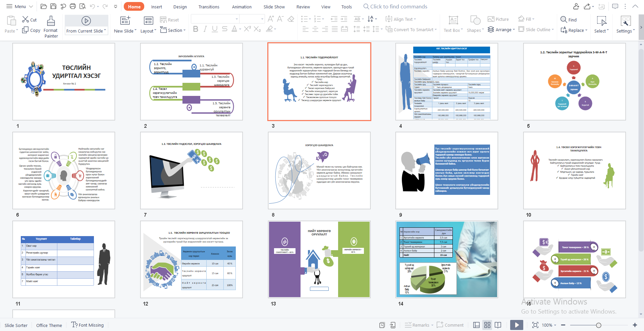
Task: Click the Cut scissors icon
Action: coord(25,19)
